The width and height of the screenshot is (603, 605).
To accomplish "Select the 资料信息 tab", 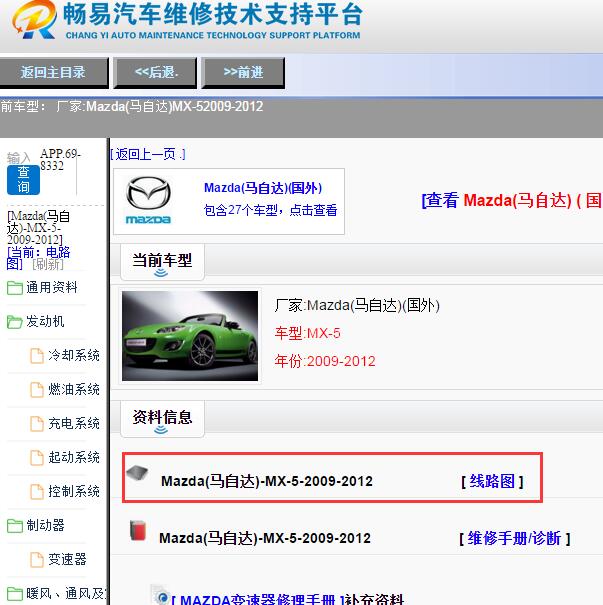I will click(162, 419).
